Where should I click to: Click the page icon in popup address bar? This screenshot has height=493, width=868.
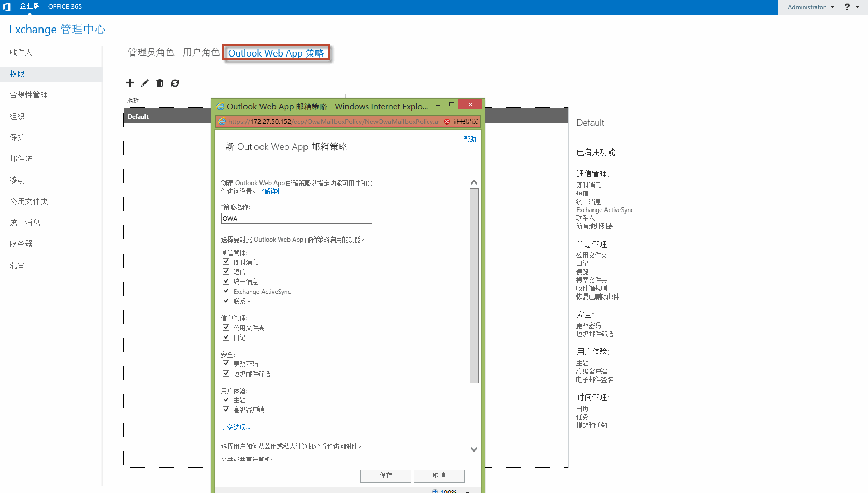point(222,121)
